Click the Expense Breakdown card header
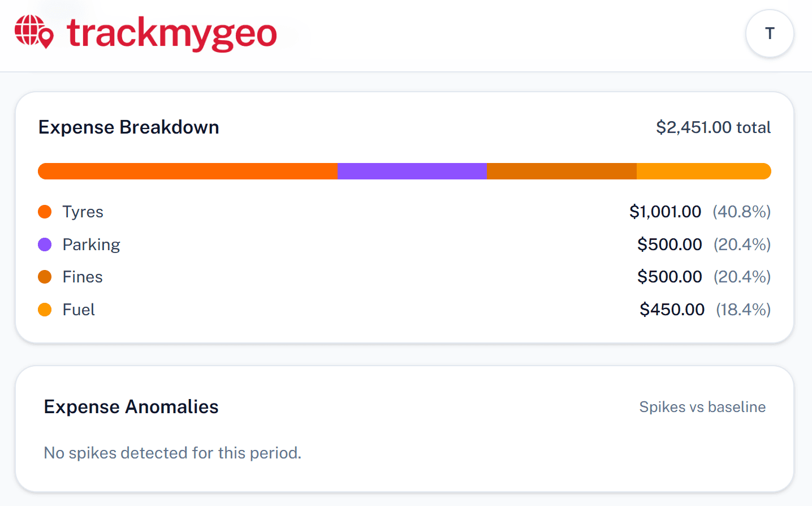The width and height of the screenshot is (812, 506). (x=128, y=127)
